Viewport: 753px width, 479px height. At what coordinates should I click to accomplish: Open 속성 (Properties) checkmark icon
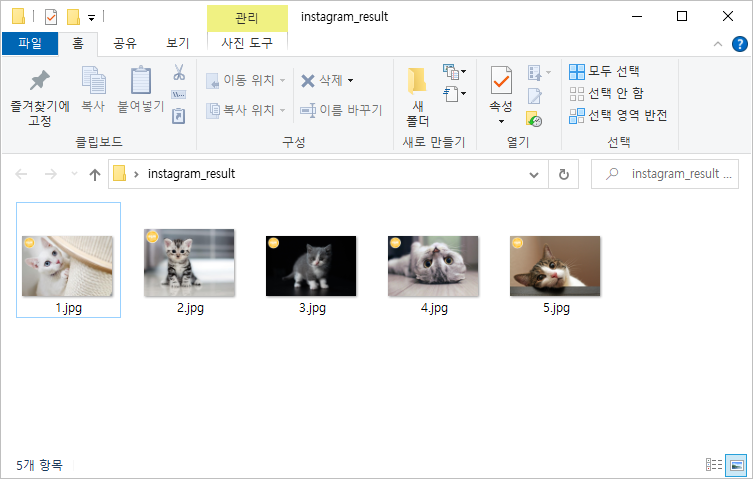(501, 80)
